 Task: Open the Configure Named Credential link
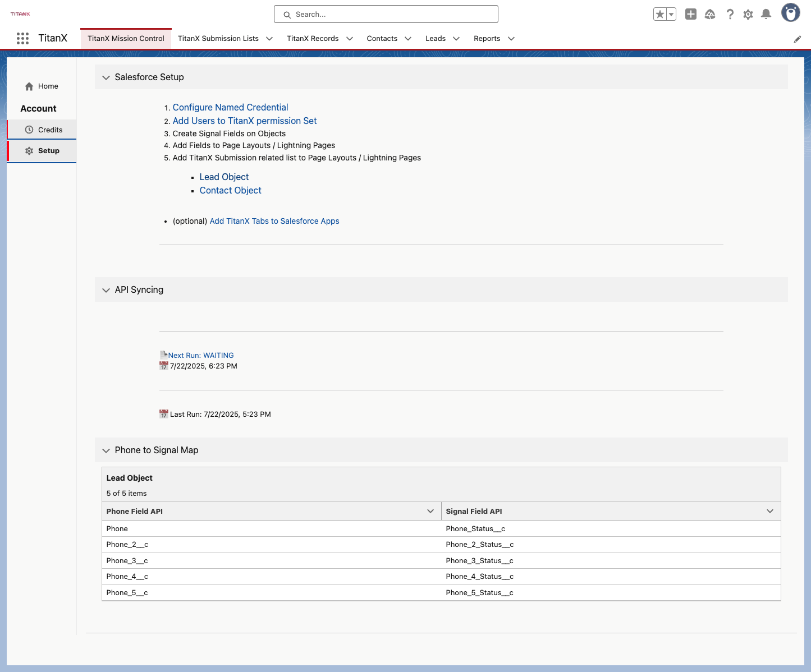click(230, 107)
